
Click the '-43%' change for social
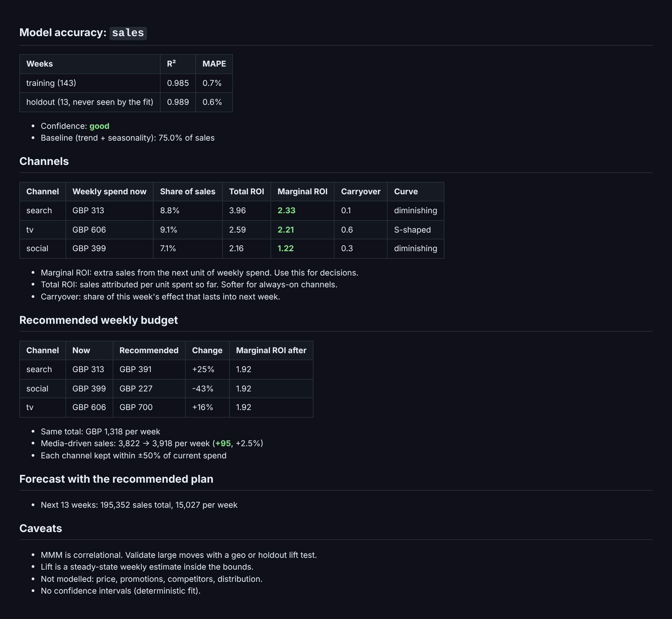click(x=203, y=389)
